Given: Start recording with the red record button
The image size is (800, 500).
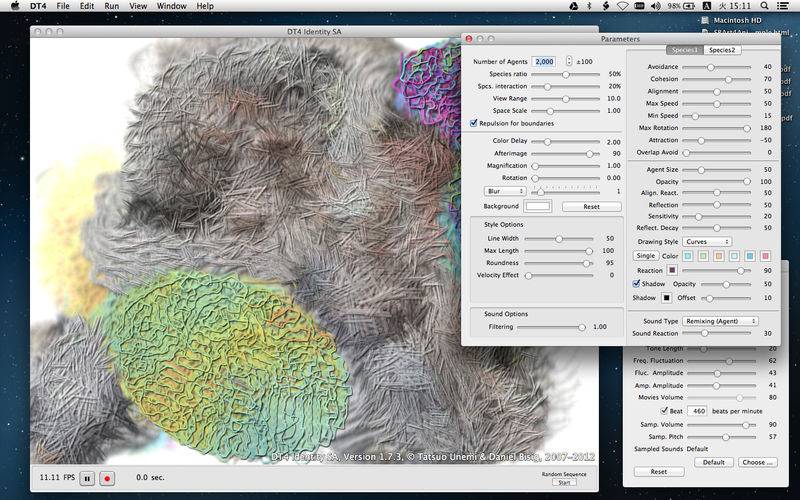Looking at the screenshot, I should (107, 479).
